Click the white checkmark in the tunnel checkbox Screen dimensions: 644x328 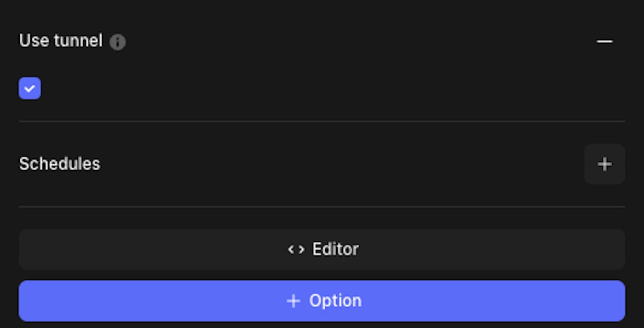[x=30, y=88]
